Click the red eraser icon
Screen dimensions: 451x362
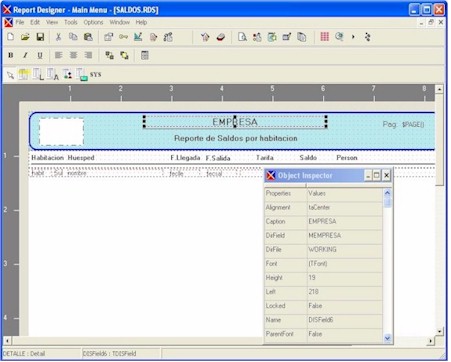click(221, 37)
